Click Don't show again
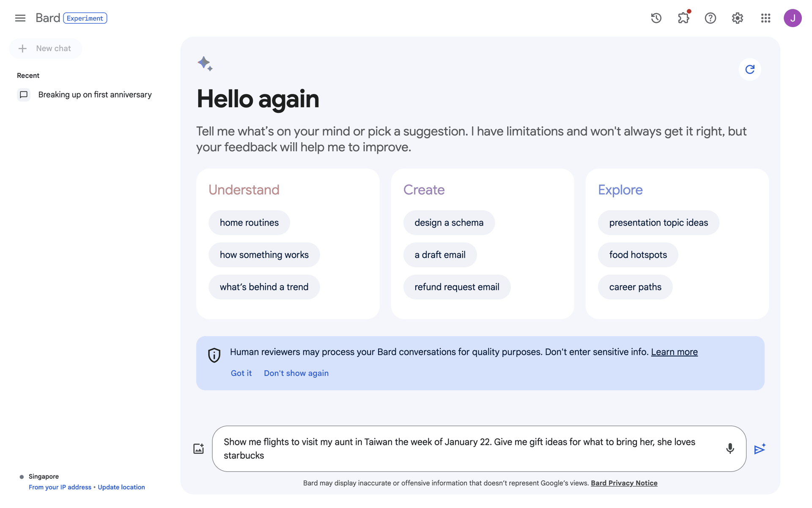 (x=296, y=373)
